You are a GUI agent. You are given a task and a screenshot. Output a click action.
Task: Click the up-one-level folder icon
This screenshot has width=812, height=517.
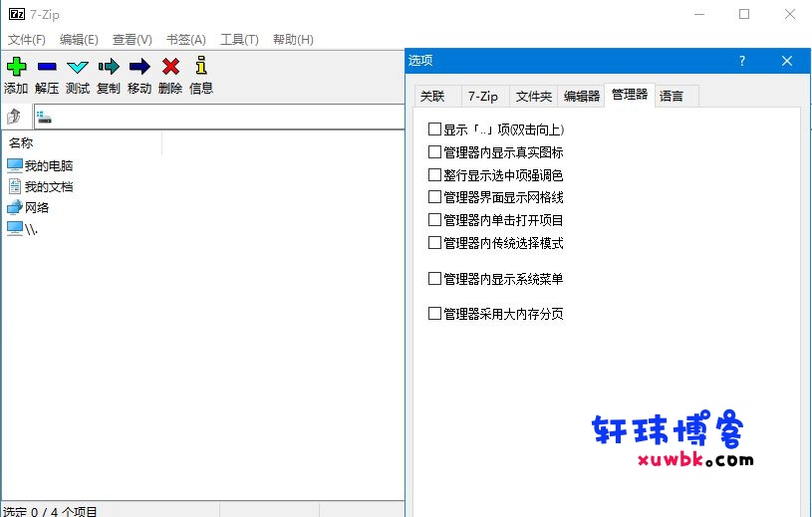click(x=14, y=117)
